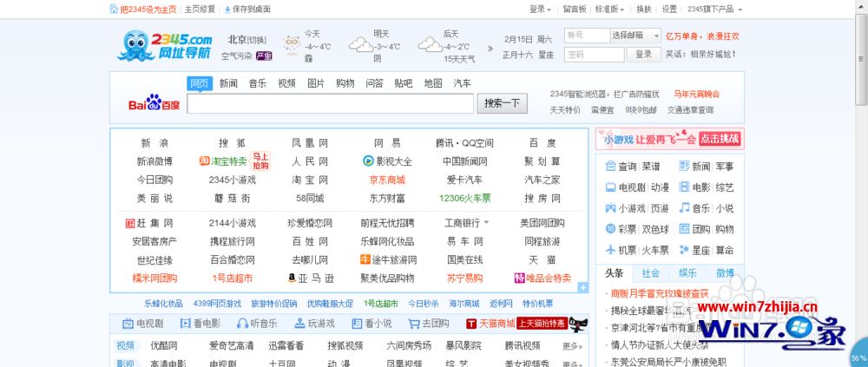Click the joystick icon for 玩游戏
Screen dimensions: 868x367
[x=299, y=324]
